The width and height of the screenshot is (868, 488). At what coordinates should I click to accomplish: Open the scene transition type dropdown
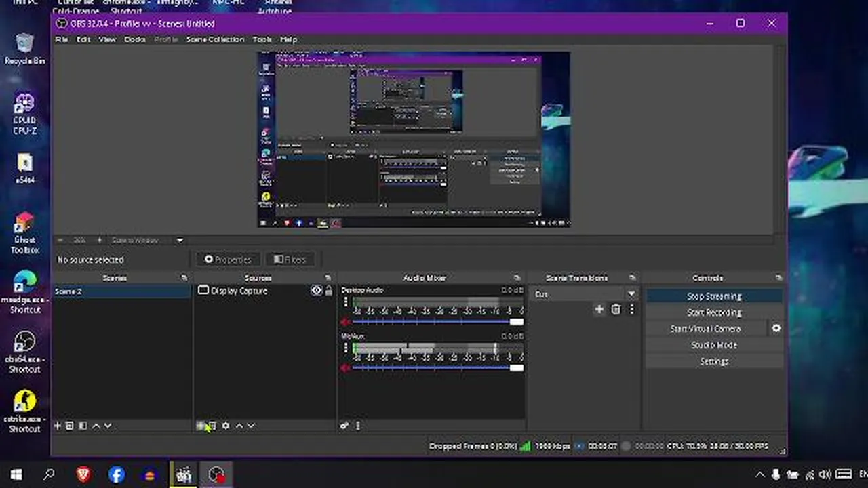point(586,294)
